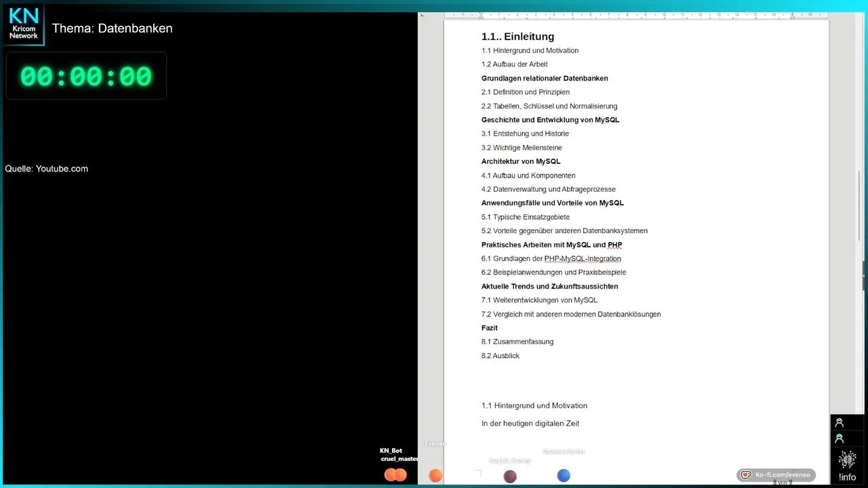Click the GruenerCoder blue avatar

[564, 476]
